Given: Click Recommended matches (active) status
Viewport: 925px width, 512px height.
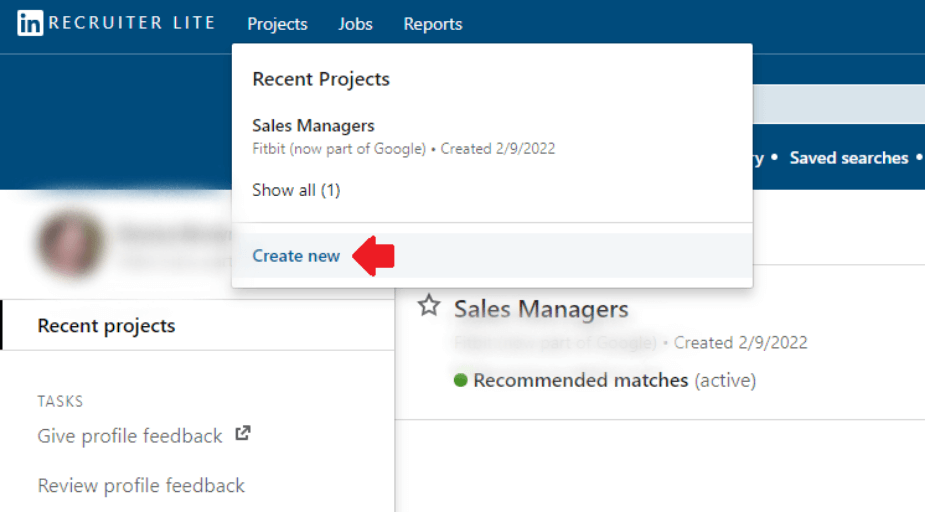Looking at the screenshot, I should click(x=614, y=380).
